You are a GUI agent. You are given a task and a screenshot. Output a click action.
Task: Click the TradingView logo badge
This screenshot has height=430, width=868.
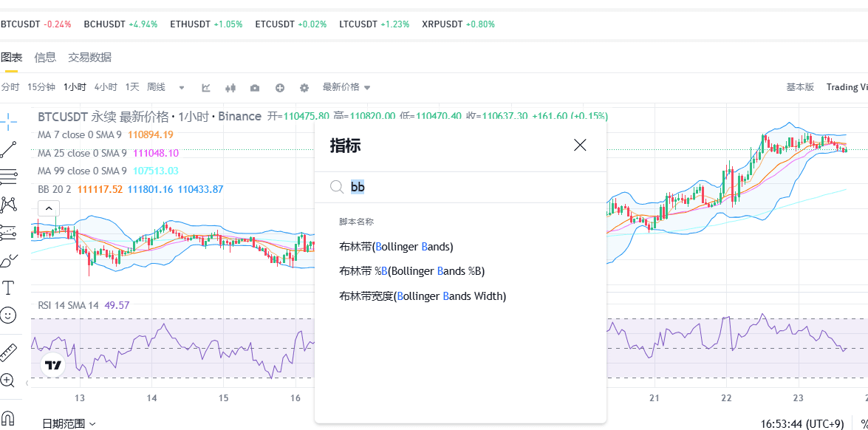tap(53, 365)
